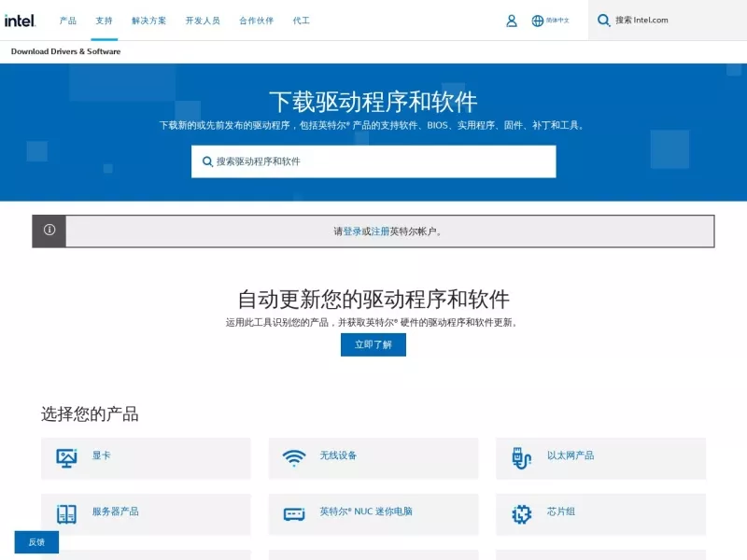Click the magnifier icon in driver search box
Screen dimensions: 747x560
pos(207,161)
